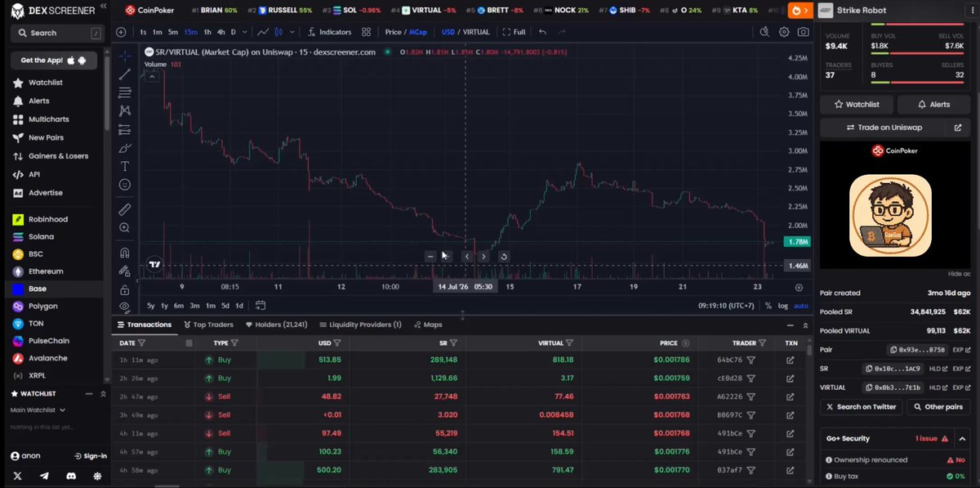Open the Liquidity Providers (1) tab
The height and width of the screenshot is (488, 980).
click(360, 325)
